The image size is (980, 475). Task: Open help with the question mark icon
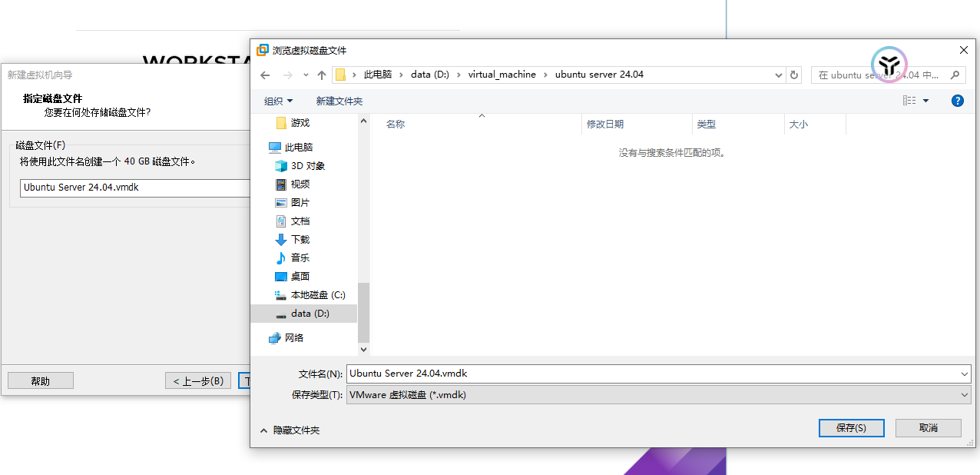958,101
